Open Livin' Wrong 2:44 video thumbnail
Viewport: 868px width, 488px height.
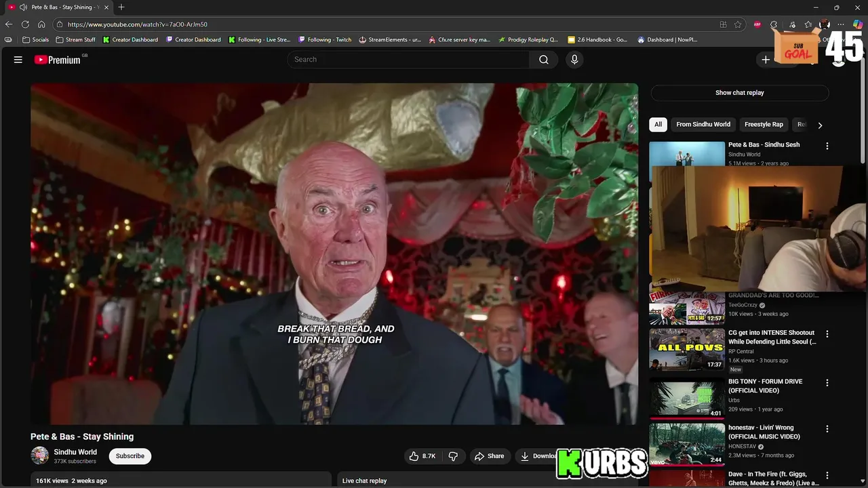[x=687, y=445]
